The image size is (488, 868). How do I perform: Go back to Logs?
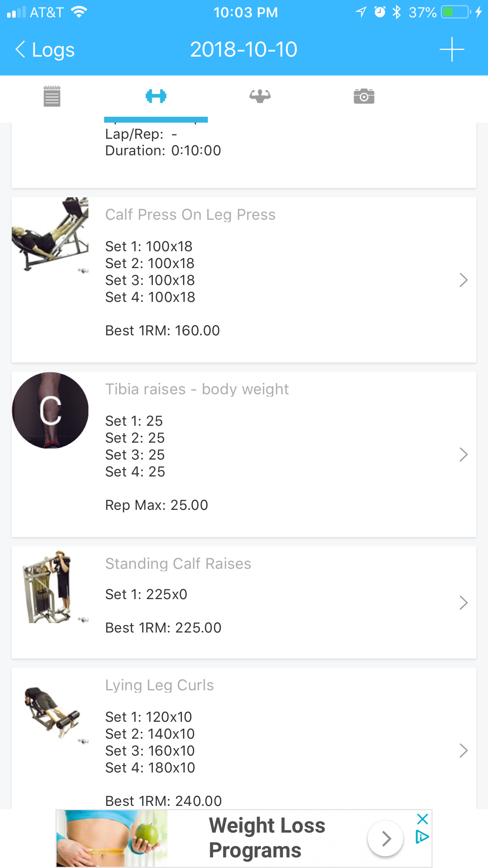tap(45, 50)
